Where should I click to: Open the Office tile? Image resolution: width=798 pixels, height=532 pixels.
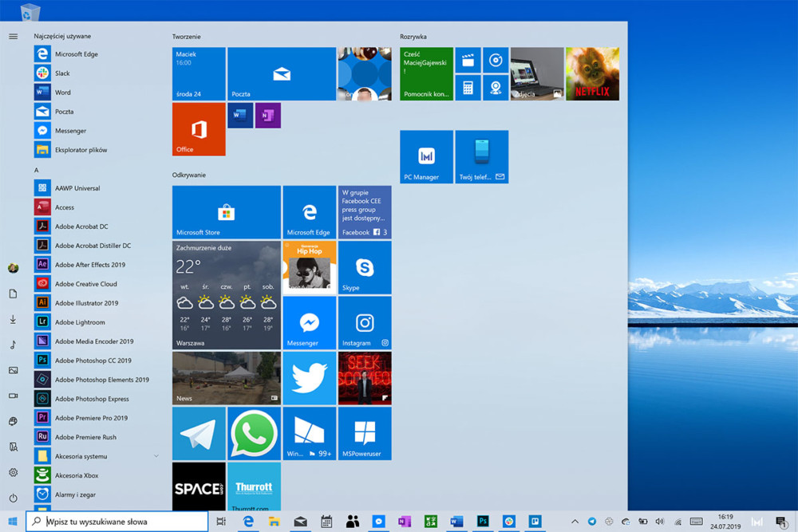(199, 129)
